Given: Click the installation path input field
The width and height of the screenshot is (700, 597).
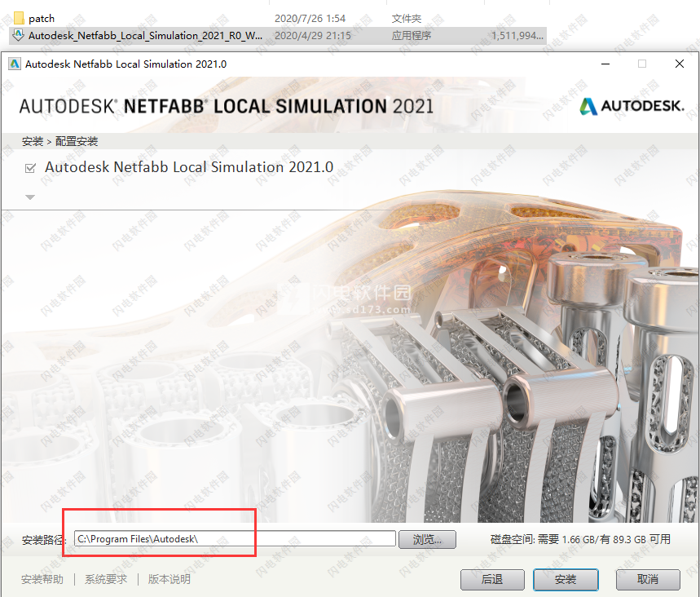Looking at the screenshot, I should [235, 539].
